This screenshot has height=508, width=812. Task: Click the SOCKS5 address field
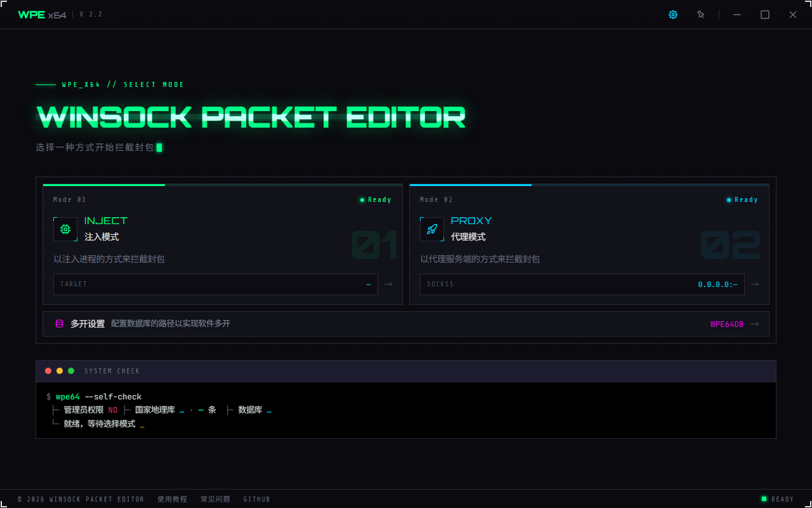pos(582,284)
